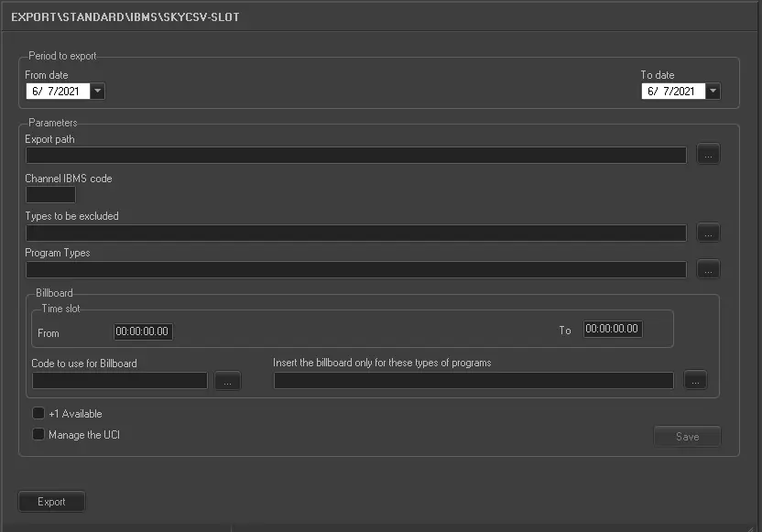The width and height of the screenshot is (762, 532).
Task: Click inside the Program Types field
Action: pos(355,269)
